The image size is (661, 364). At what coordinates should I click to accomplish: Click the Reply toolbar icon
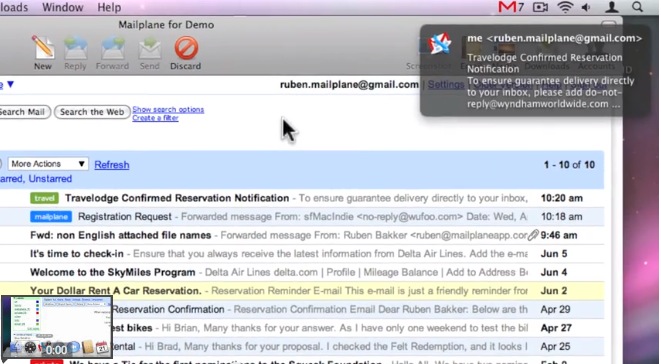[x=75, y=48]
